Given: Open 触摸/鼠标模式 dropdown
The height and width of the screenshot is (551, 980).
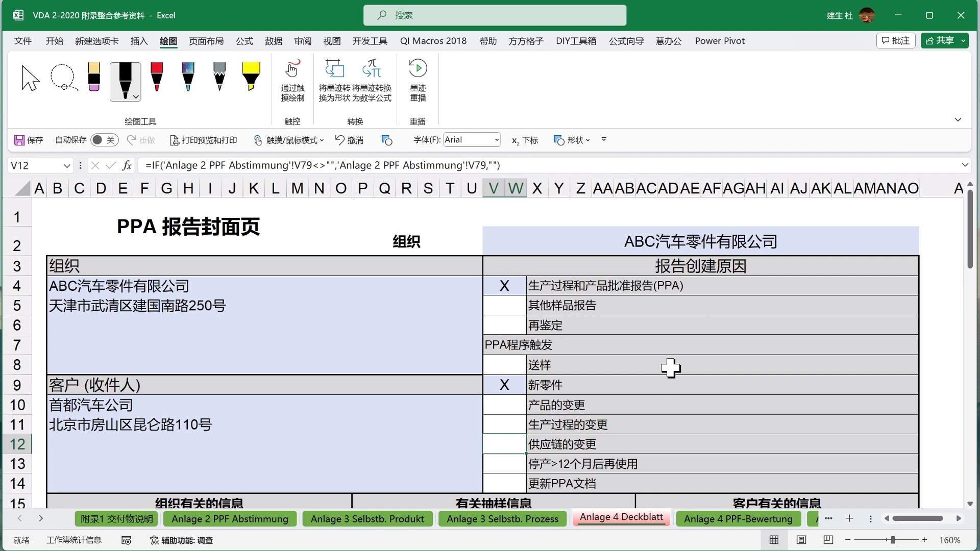Looking at the screenshot, I should [x=321, y=140].
